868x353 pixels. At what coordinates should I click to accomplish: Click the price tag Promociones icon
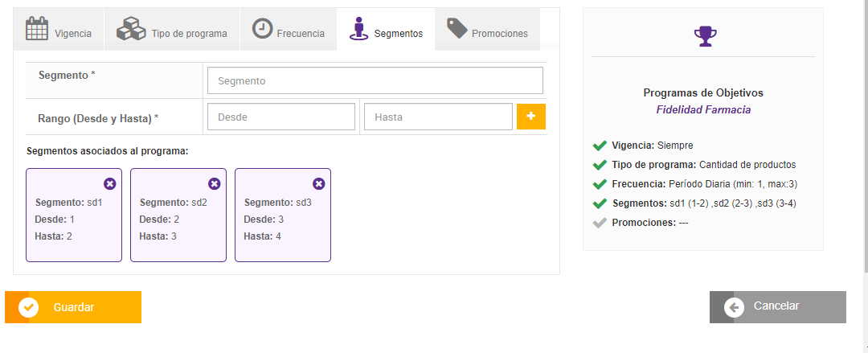click(x=457, y=29)
